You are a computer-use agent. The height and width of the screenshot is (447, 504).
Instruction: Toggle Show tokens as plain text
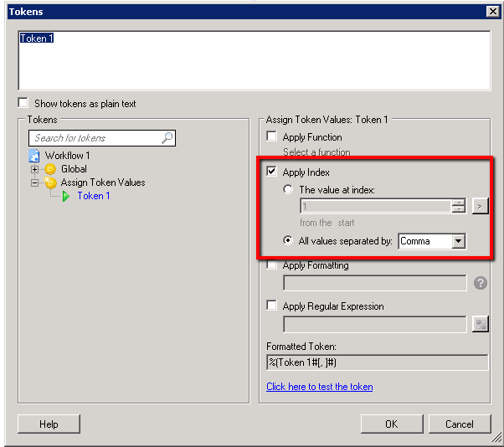pyautogui.click(x=23, y=103)
